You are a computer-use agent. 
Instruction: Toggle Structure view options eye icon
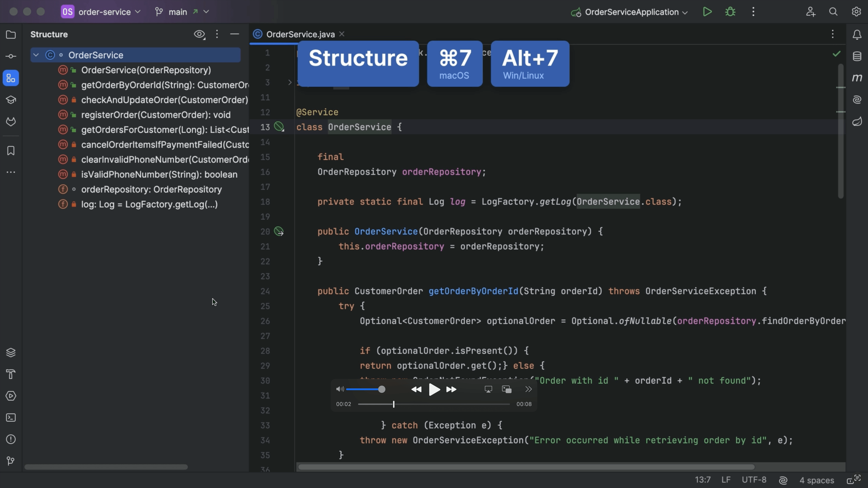click(x=199, y=34)
